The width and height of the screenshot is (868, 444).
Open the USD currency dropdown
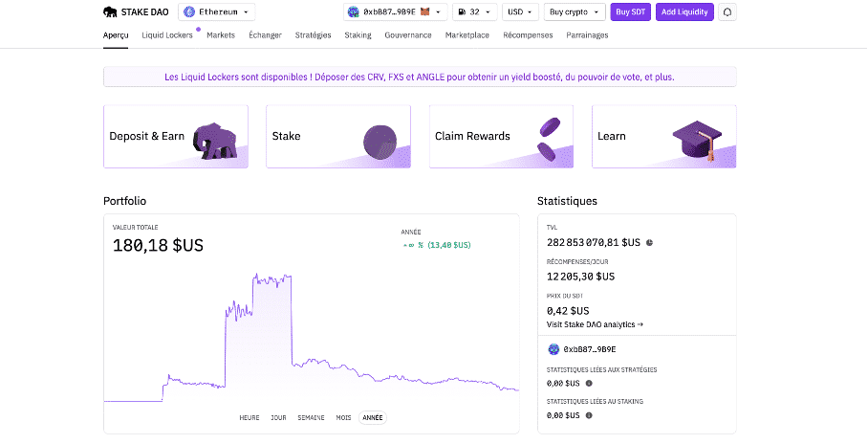pyautogui.click(x=520, y=12)
